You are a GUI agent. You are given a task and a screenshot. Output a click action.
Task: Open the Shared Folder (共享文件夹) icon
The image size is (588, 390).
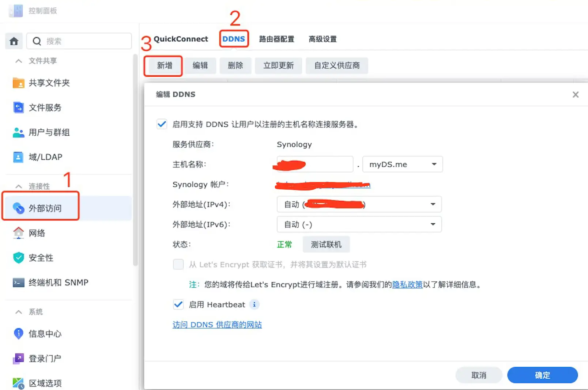pos(18,83)
